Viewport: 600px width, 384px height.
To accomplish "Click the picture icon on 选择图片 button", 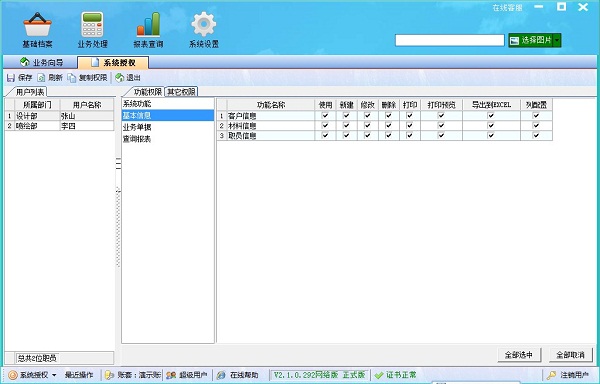I will [515, 40].
